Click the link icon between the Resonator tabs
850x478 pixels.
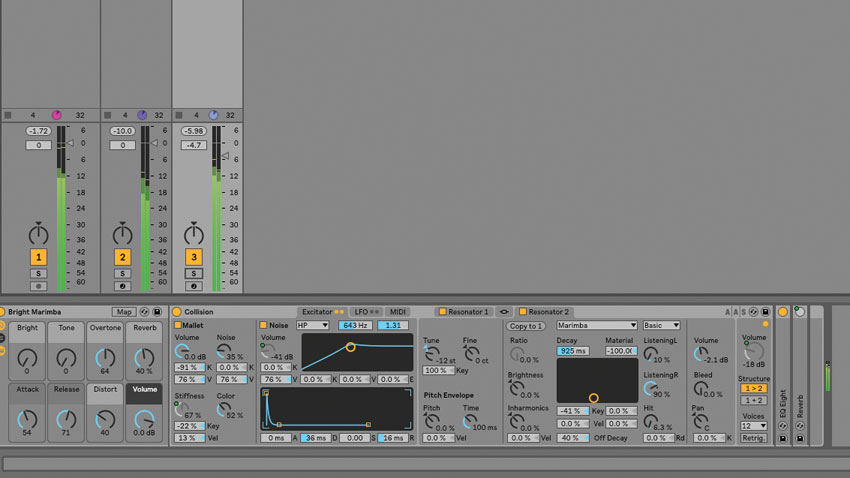point(503,312)
